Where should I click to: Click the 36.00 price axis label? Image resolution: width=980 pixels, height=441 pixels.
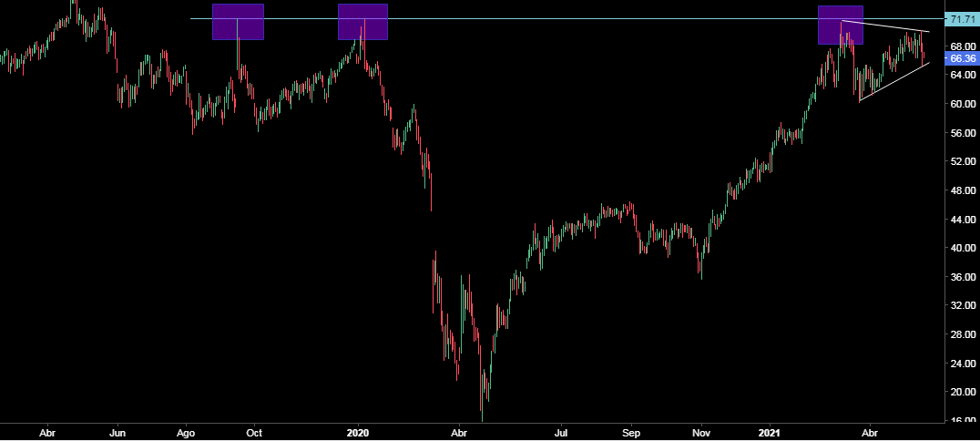[963, 276]
